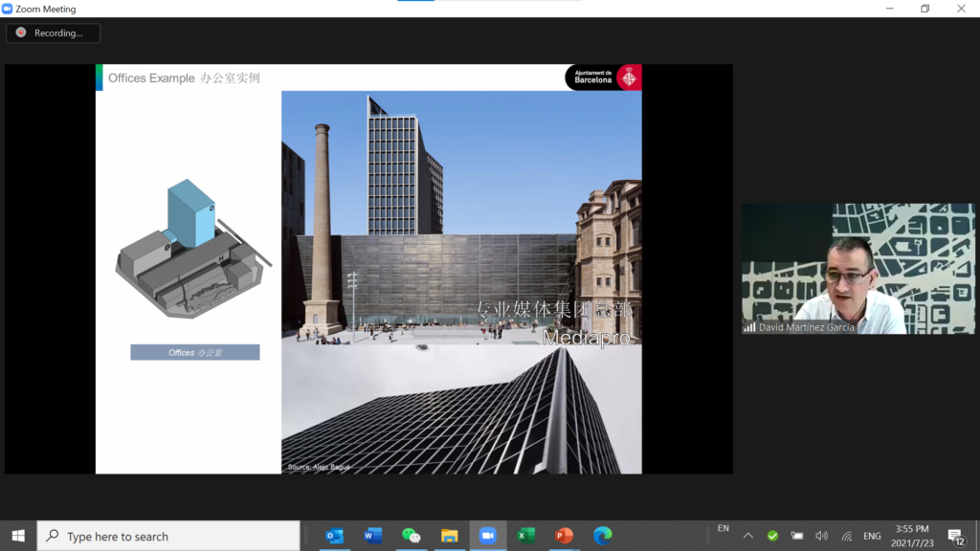Image resolution: width=980 pixels, height=551 pixels.
Task: Open Excel from the taskbar
Action: click(x=525, y=536)
